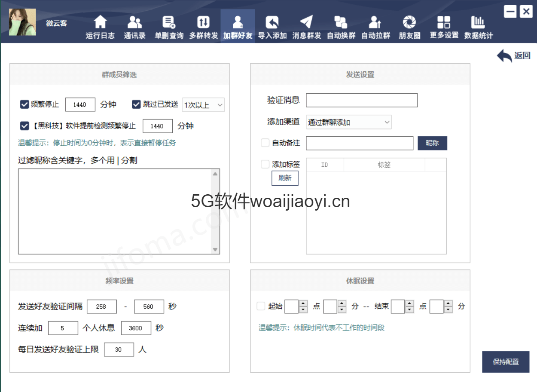The width and height of the screenshot is (537, 392).
Task: Click the keyword box scrollbar down arrow
Action: point(215,250)
